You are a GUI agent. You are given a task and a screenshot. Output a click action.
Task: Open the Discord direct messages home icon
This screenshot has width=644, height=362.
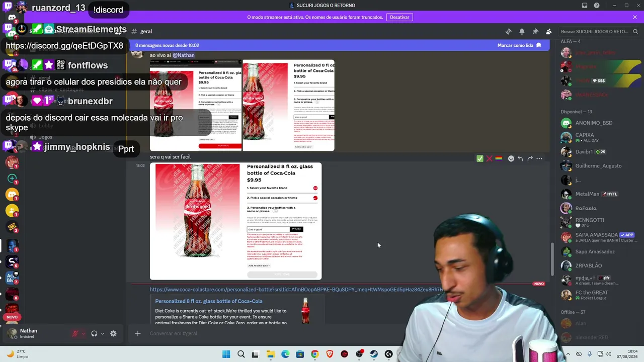point(12,17)
